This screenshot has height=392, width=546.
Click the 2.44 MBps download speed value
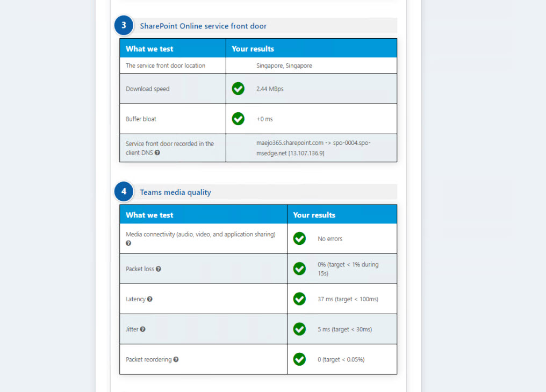pyautogui.click(x=270, y=89)
